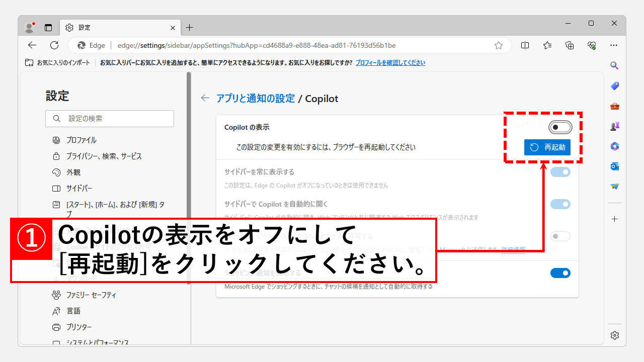The height and width of the screenshot is (362, 644).
Task: Click the split screen toolbar icon
Action: (525, 45)
